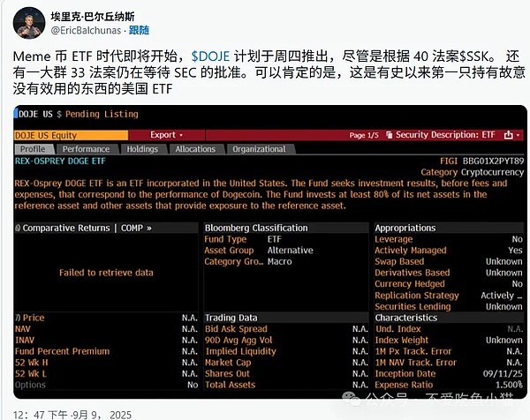The width and height of the screenshot is (530, 420).
Task: Click the Trading Data section header
Action: click(231, 318)
